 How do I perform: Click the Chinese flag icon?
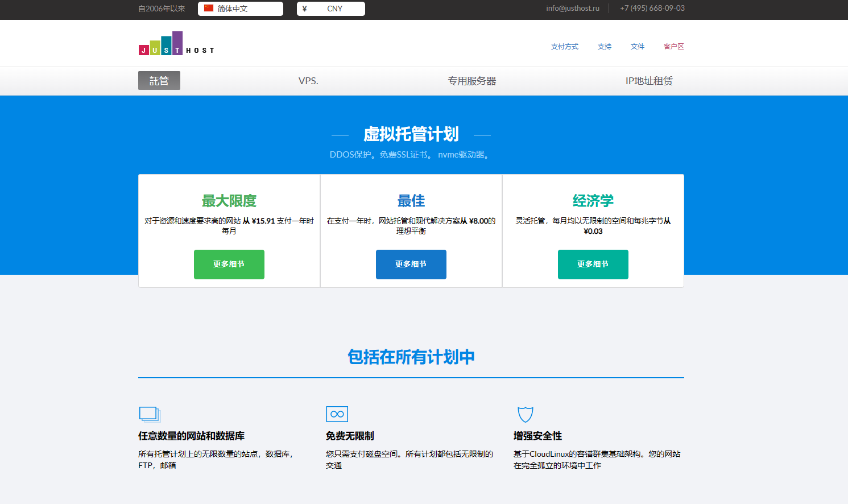pyautogui.click(x=209, y=9)
